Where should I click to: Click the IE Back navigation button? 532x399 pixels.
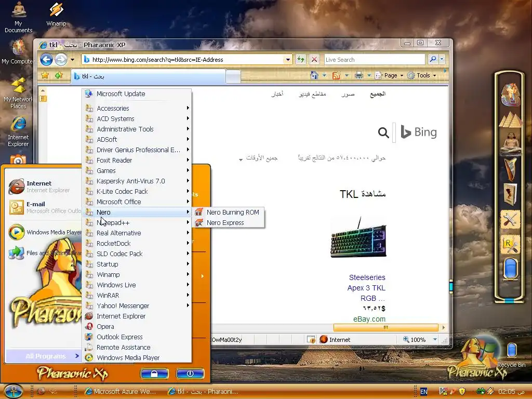coord(46,60)
